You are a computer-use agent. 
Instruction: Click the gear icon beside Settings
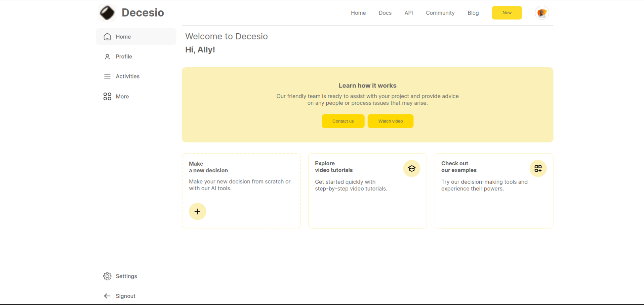coord(107,276)
